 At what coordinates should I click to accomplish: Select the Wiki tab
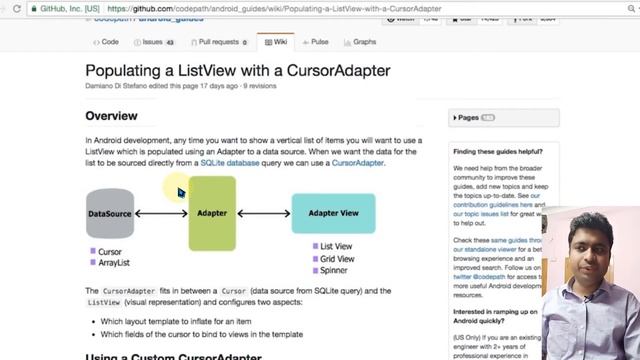(x=276, y=42)
